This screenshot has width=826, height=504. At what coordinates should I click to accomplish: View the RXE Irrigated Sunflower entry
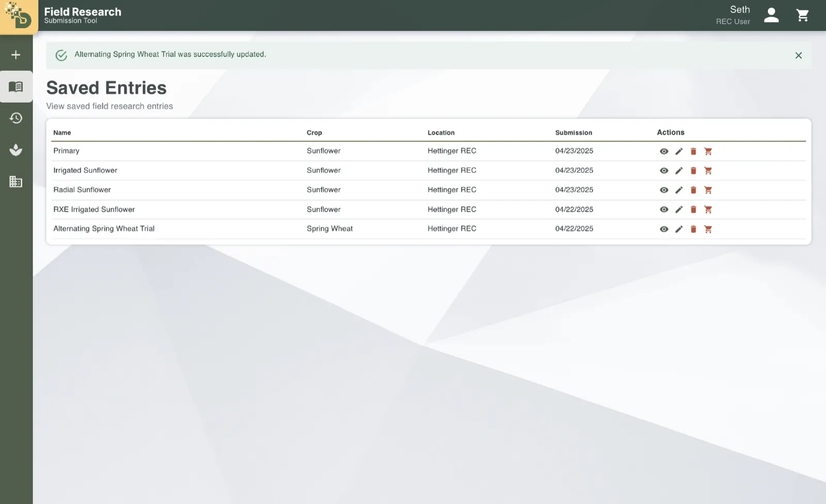[x=664, y=209]
